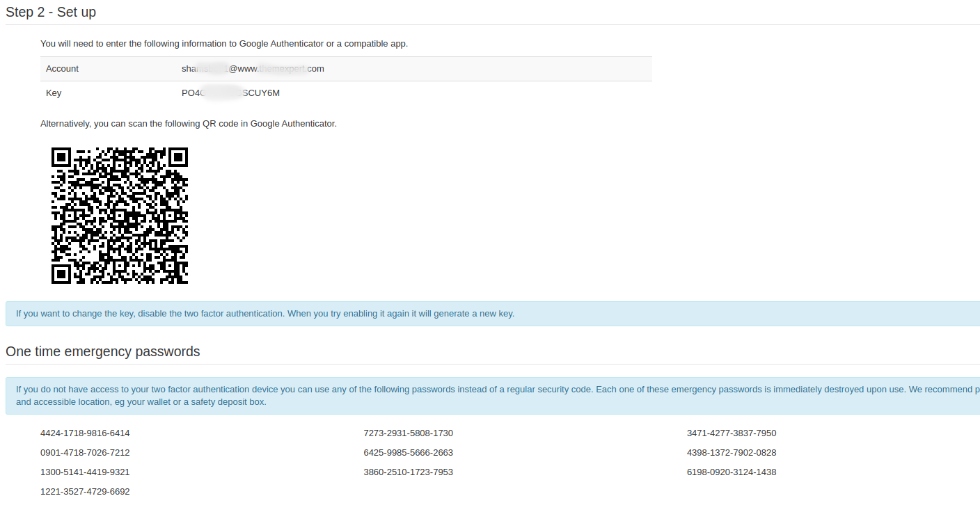The image size is (980, 528).
Task: Click the 'You will need to enter' instruction
Action: click(224, 43)
